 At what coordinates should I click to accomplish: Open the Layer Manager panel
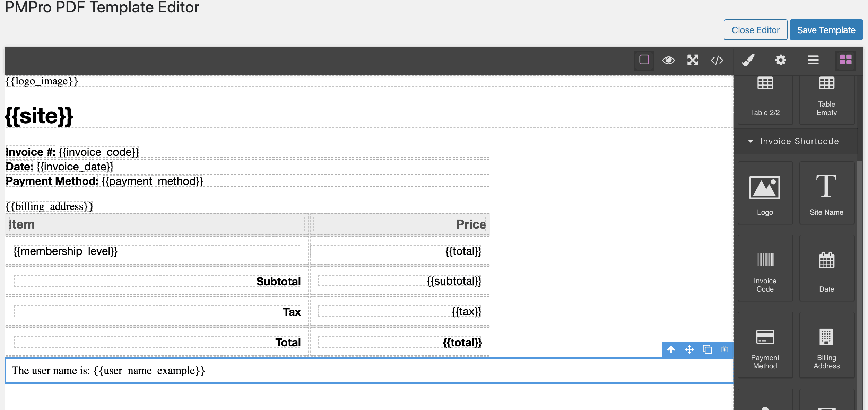pyautogui.click(x=813, y=60)
